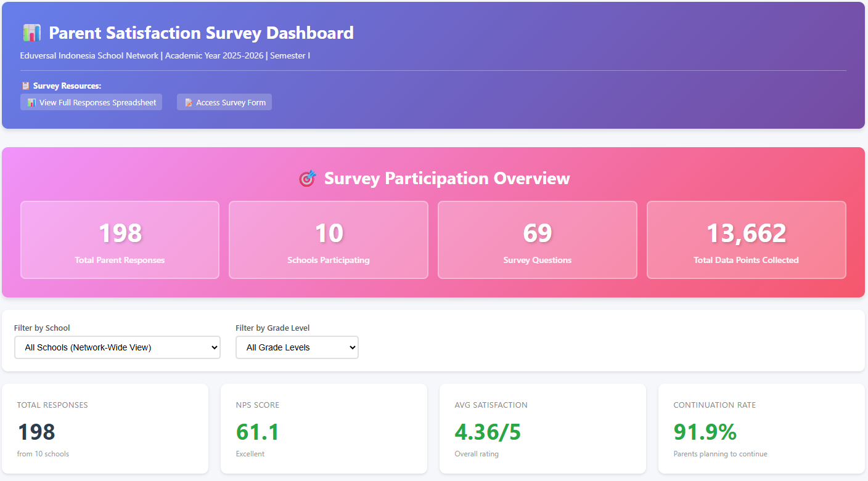The width and height of the screenshot is (868, 481).
Task: Select the NPS Score metric card
Action: coord(323,428)
